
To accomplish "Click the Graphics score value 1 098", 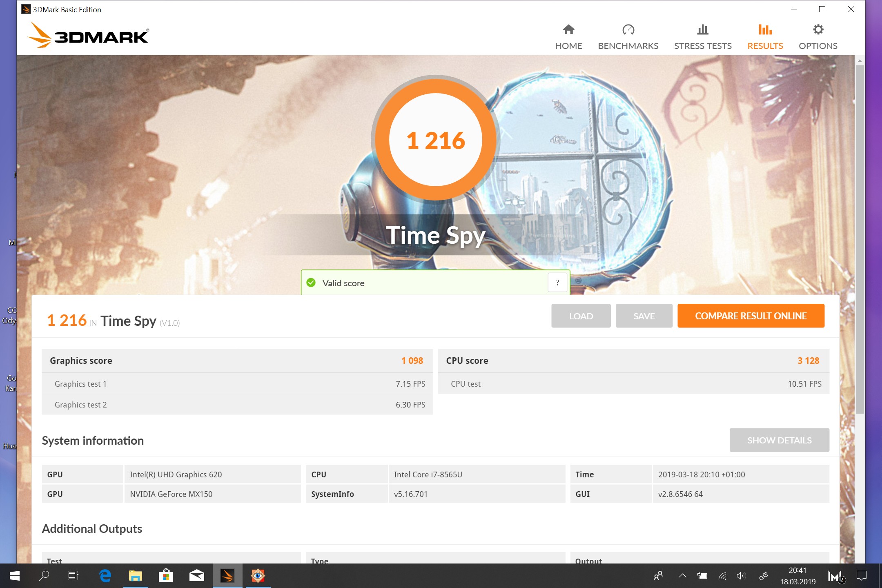I will 412,361.
